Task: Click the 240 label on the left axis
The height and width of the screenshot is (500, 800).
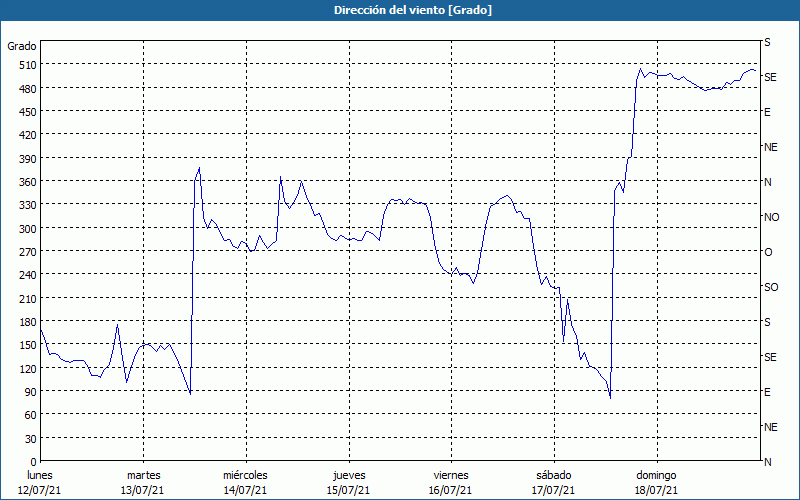Action: 28,276
